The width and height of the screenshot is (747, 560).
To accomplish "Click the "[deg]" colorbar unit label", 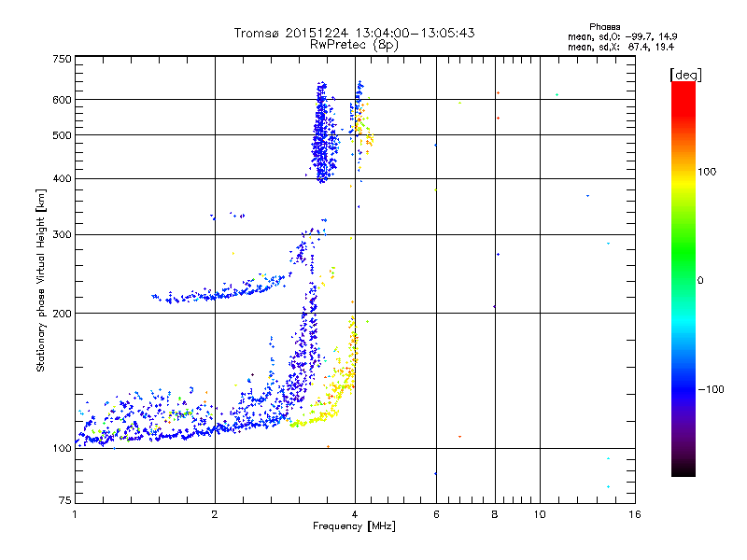I will (x=685, y=76).
